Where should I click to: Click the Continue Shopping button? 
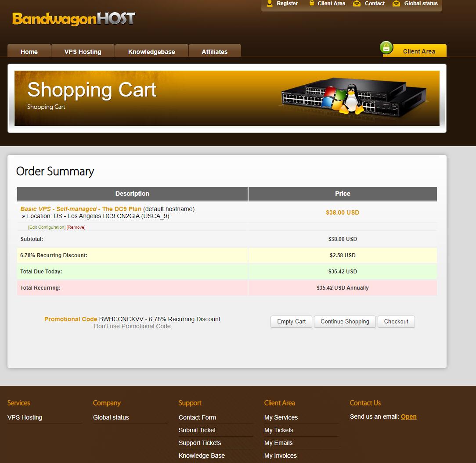345,322
